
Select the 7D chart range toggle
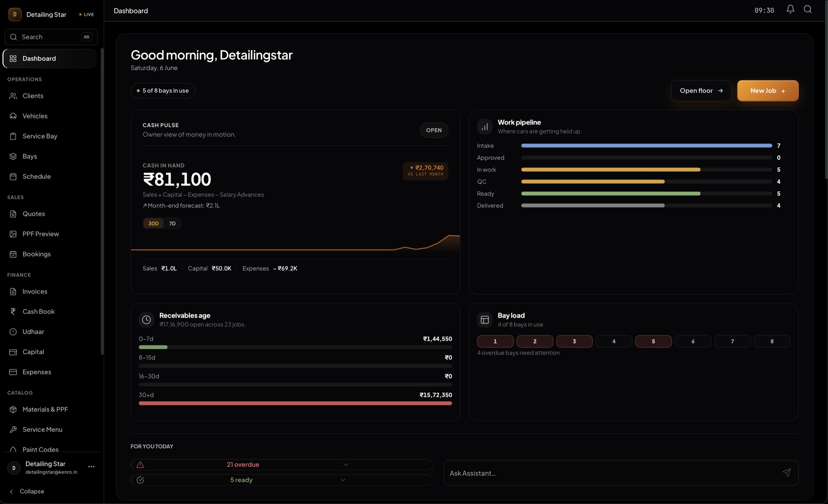[x=172, y=223]
